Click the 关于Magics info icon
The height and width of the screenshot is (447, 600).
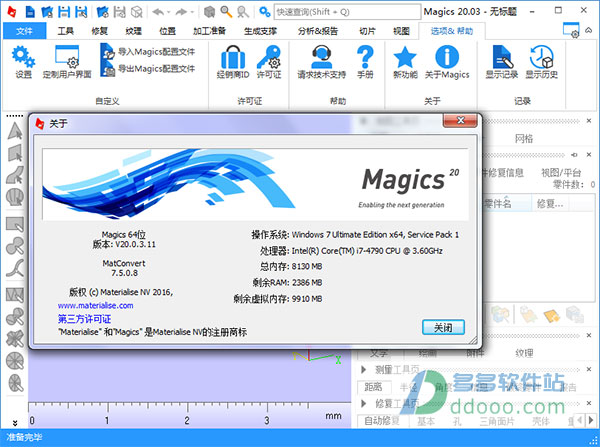pyautogui.click(x=447, y=62)
